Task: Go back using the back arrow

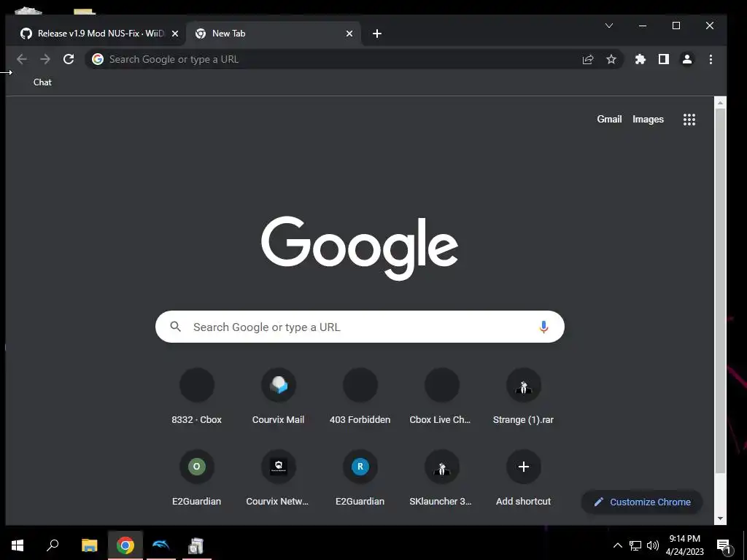Action: pos(21,59)
